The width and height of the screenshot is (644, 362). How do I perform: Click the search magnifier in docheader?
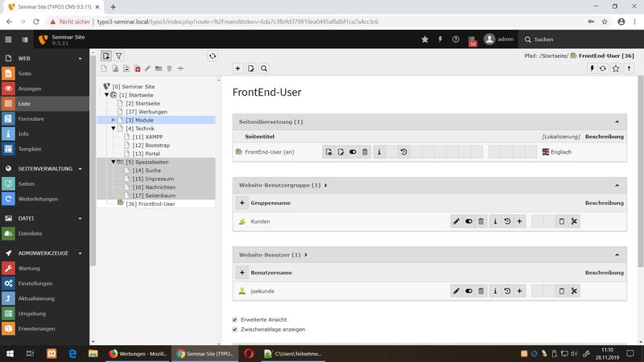pyautogui.click(x=264, y=68)
